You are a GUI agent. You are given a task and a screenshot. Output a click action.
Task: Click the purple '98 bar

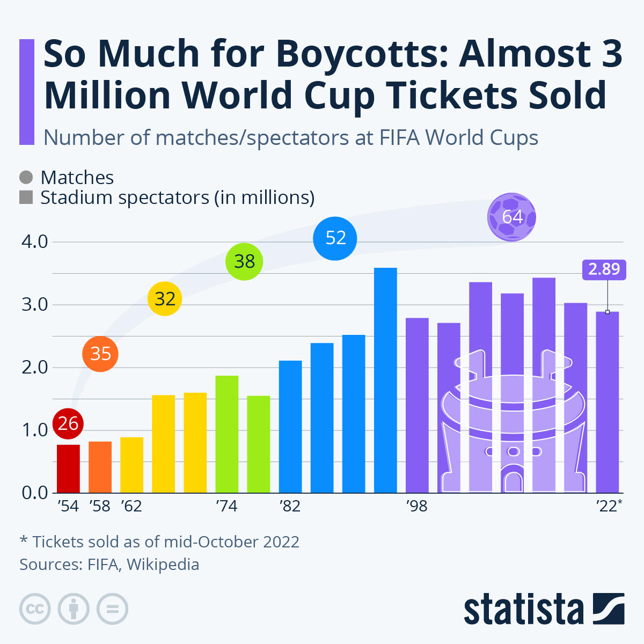417,405
